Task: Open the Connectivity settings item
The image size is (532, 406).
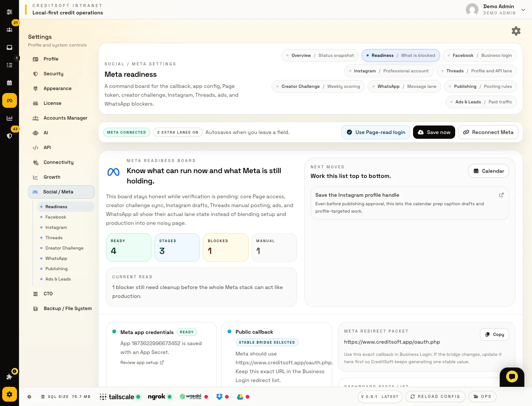Action: 58,162
